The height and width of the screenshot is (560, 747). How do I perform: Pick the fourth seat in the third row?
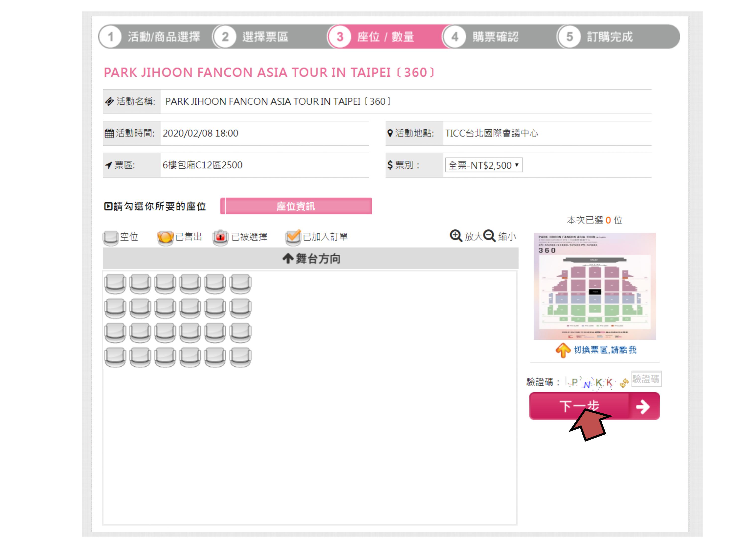(x=190, y=333)
